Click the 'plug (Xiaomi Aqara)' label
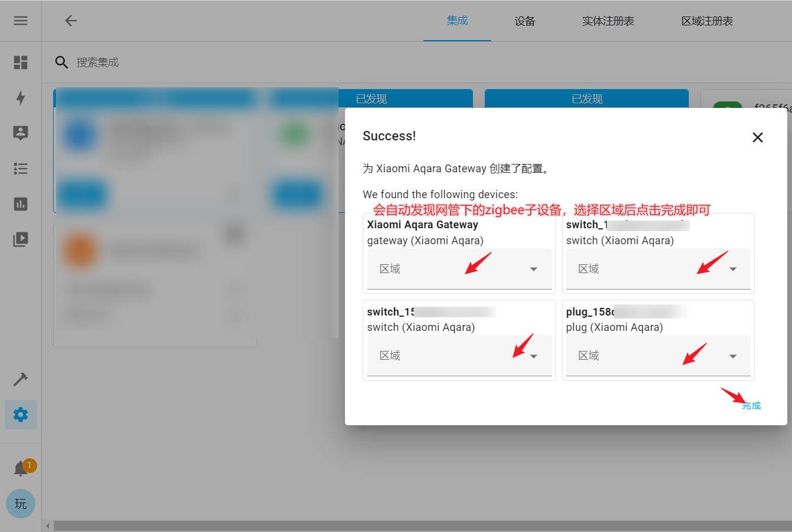The image size is (792, 532). (614, 327)
